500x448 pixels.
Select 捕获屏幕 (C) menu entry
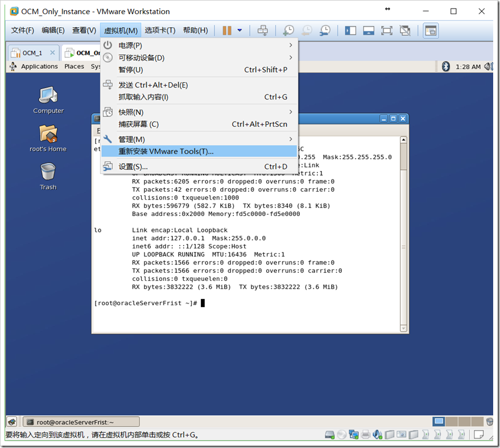(199, 125)
